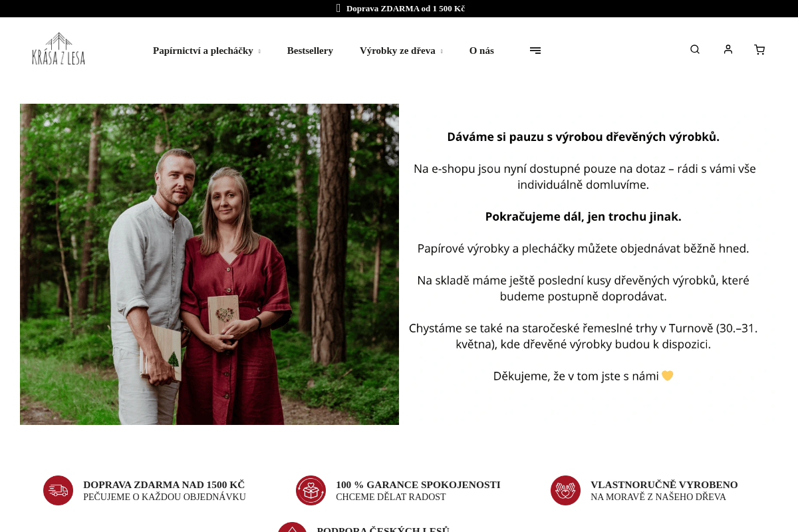Click the Krása z lesa logo
798x532 pixels.
tap(59, 49)
